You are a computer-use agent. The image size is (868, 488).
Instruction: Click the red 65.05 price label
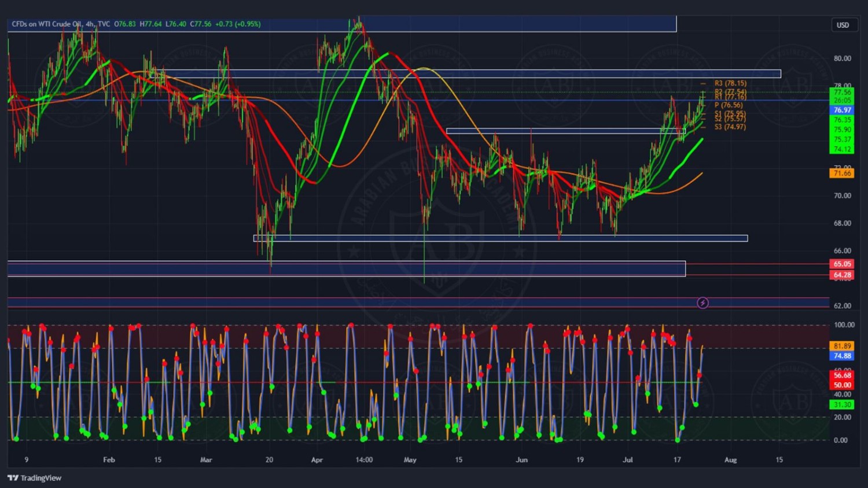[842, 264]
